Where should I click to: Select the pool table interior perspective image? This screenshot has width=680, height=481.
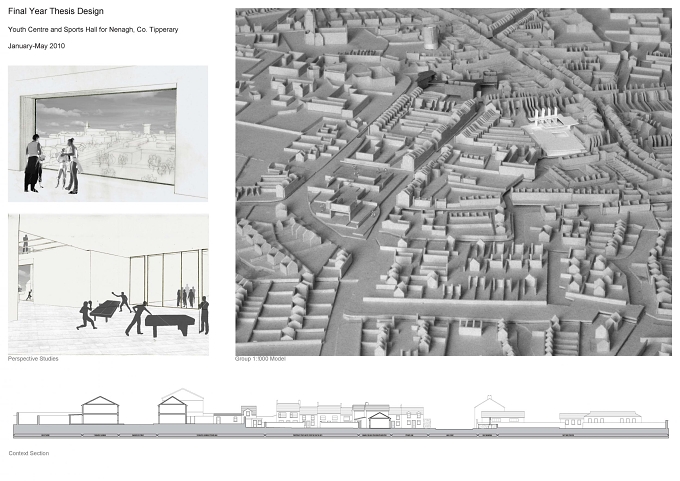click(108, 285)
